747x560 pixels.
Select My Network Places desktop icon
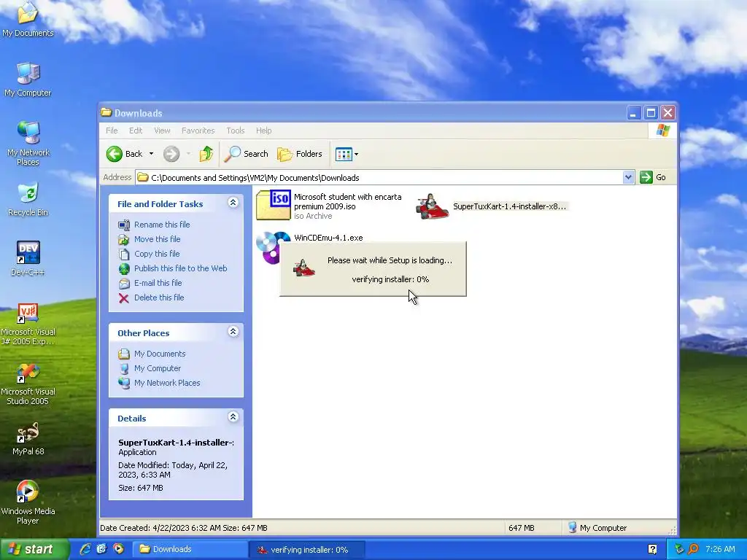(28, 143)
